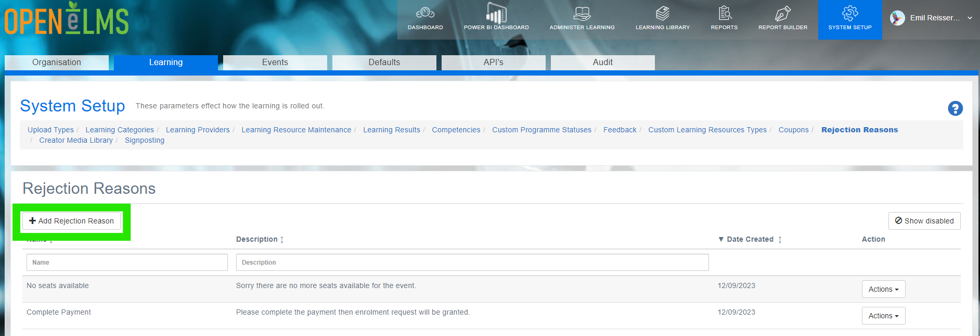The height and width of the screenshot is (336, 980).
Task: Click the Open eLMS logo
Action: (67, 19)
